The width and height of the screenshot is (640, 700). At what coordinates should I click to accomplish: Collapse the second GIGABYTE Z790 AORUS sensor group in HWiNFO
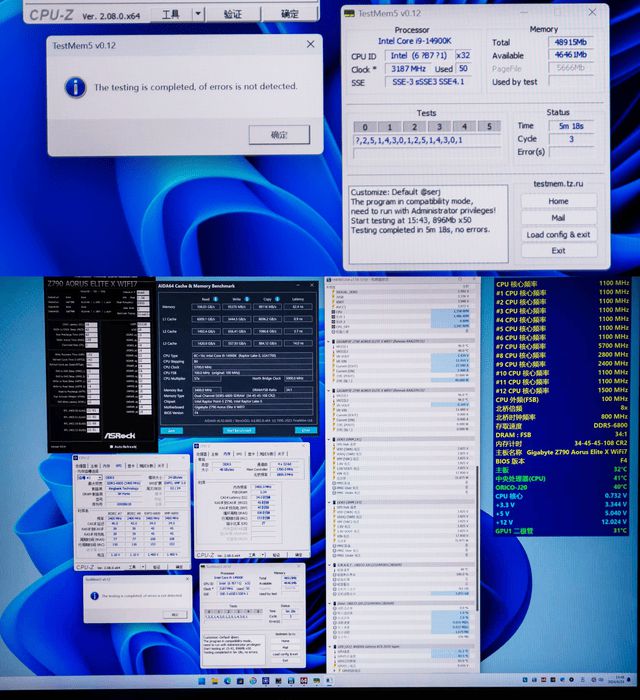tap(329, 390)
